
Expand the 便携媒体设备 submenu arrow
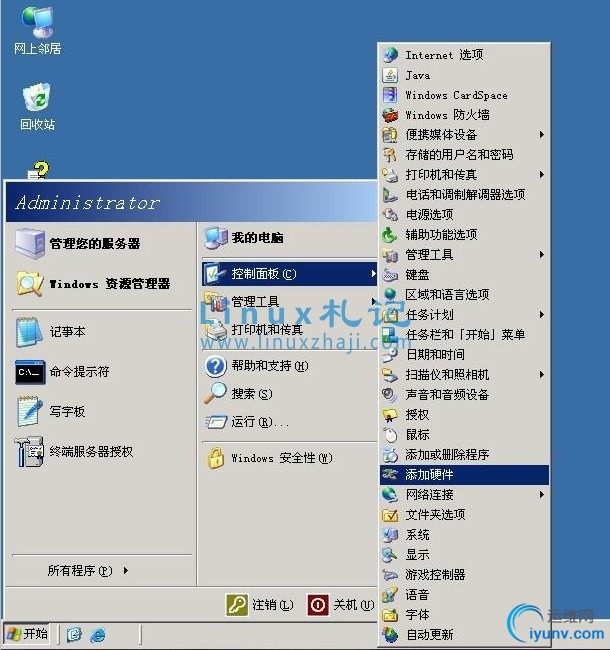pyautogui.click(x=542, y=135)
